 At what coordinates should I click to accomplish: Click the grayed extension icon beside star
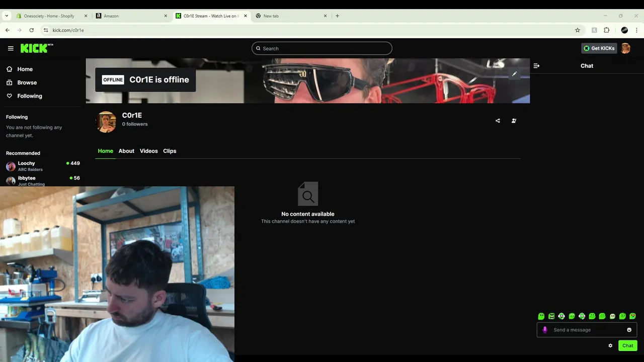(x=594, y=30)
